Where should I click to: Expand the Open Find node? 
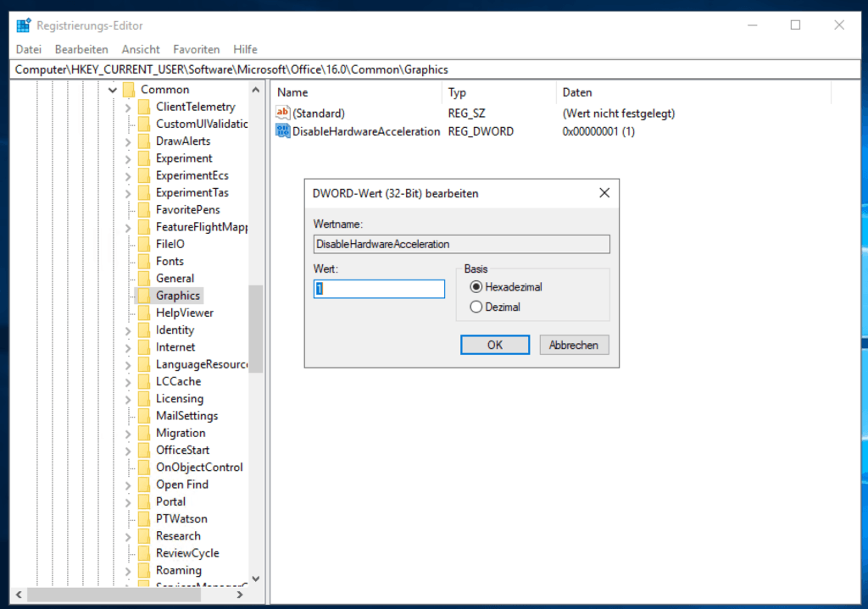click(x=128, y=484)
